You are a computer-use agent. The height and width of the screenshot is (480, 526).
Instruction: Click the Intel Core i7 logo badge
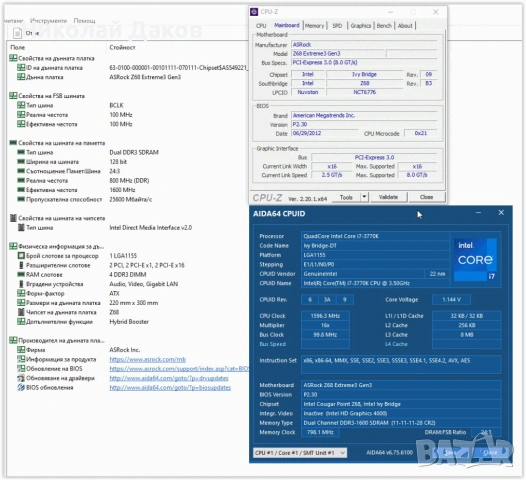point(475,260)
